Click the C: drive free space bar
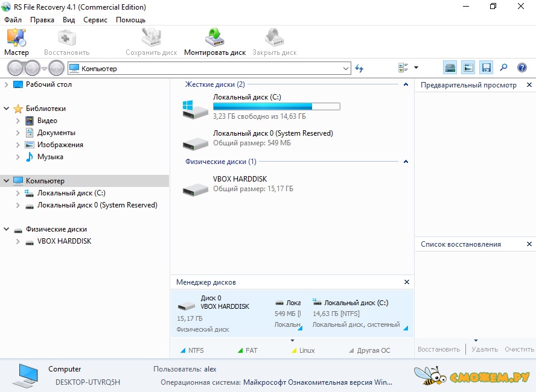Screen dimensions: 536x392 click(276, 107)
